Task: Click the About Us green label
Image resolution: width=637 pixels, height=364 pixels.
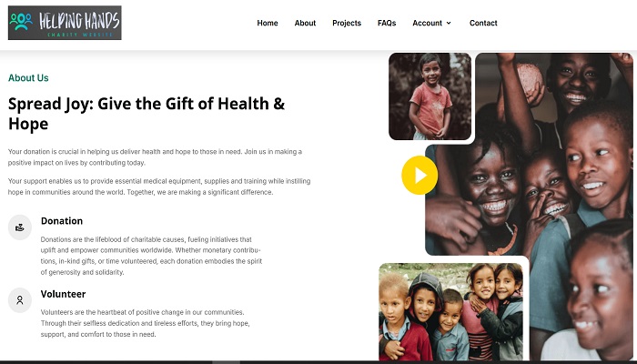Action: click(28, 78)
